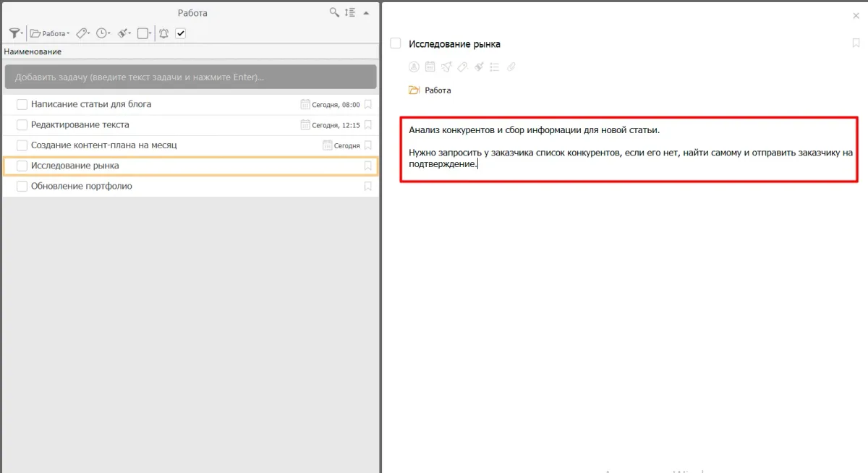Open the clock date filter dropdown

(x=103, y=33)
